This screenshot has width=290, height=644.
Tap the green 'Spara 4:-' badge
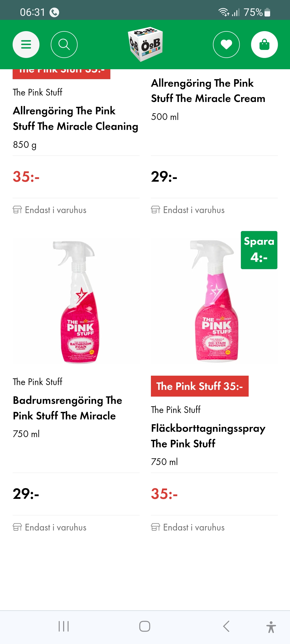[259, 250]
